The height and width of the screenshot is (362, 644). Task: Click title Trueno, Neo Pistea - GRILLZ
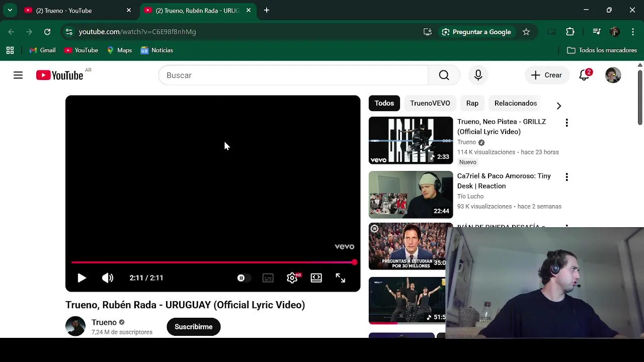pyautogui.click(x=502, y=127)
